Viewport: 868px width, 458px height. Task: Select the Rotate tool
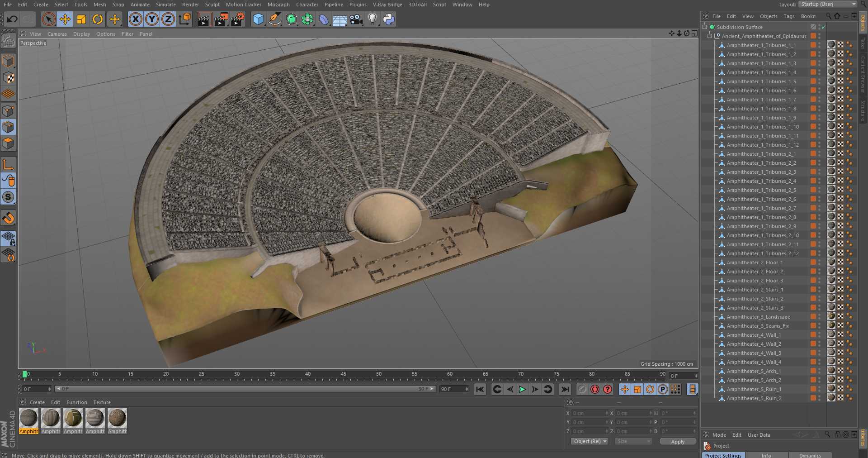pos(98,19)
